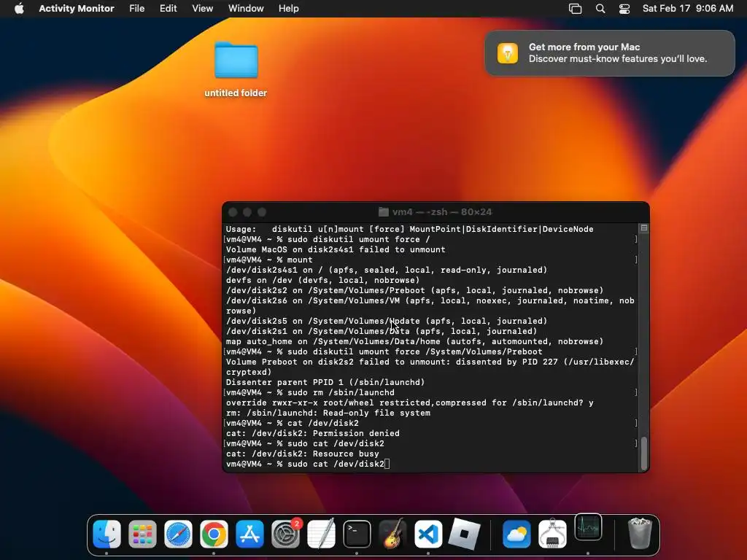Open the Trash in the Dock
Image resolution: width=747 pixels, height=560 pixels.
coord(640,534)
